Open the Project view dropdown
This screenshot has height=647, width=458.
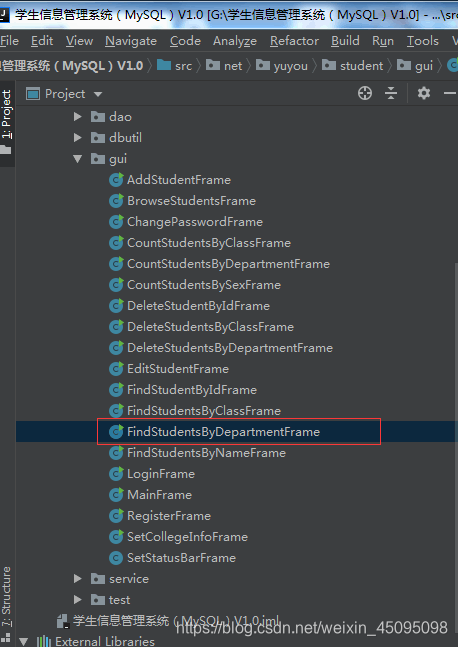[x=98, y=94]
